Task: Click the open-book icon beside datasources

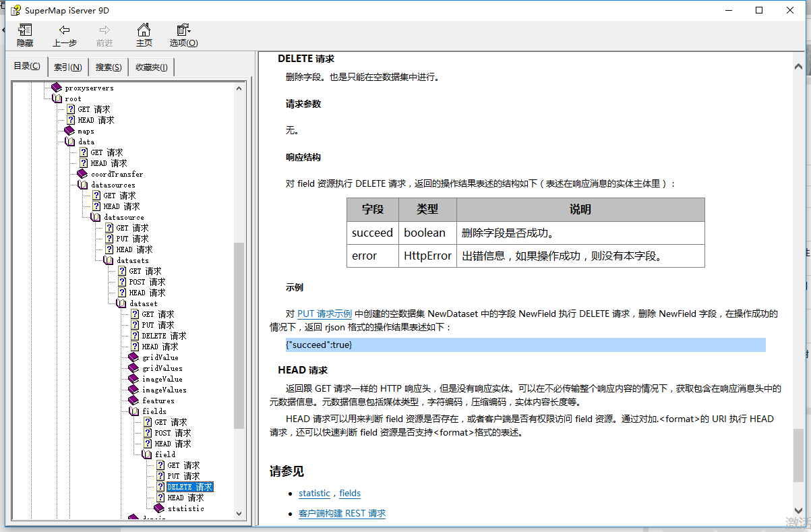Action: pyautogui.click(x=82, y=185)
